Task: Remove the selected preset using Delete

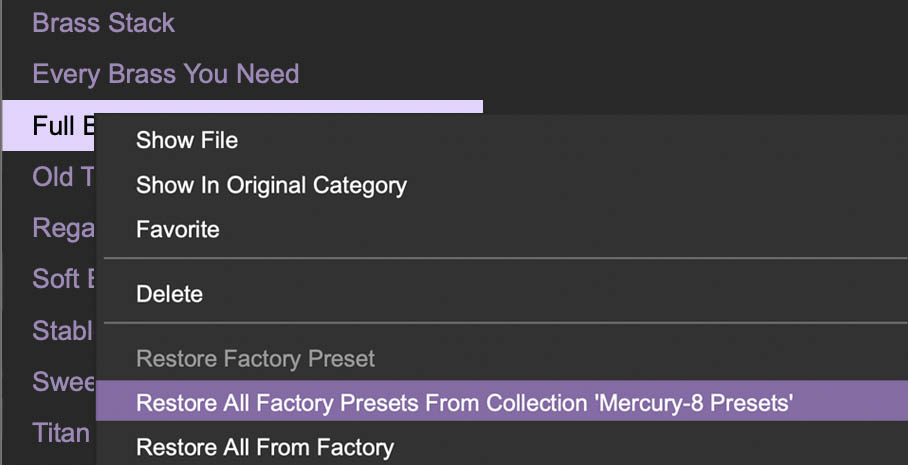Action: pyautogui.click(x=169, y=294)
